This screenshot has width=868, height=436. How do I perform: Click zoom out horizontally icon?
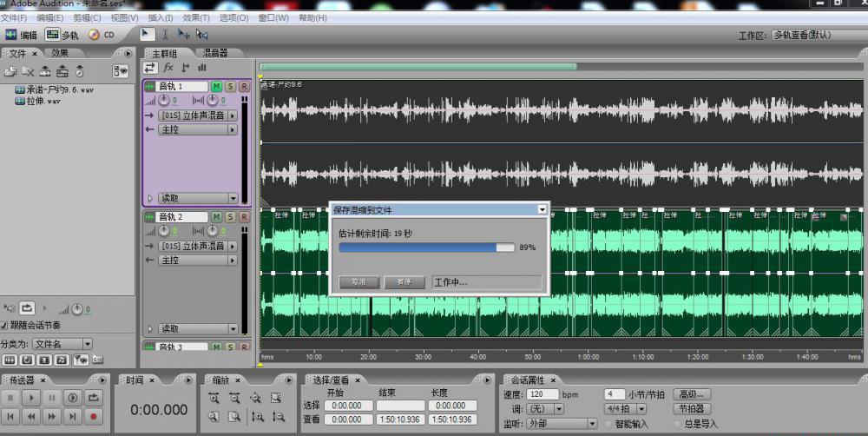234,398
